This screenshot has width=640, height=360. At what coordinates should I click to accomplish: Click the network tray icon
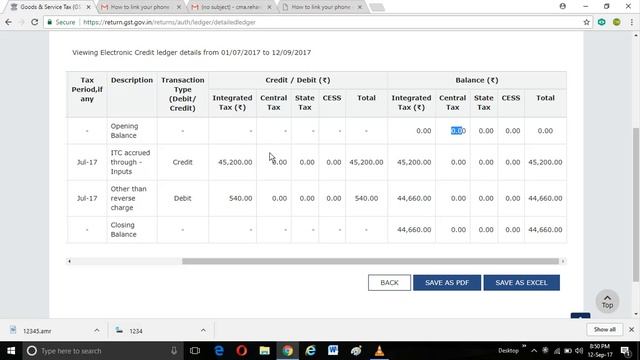pos(557,351)
